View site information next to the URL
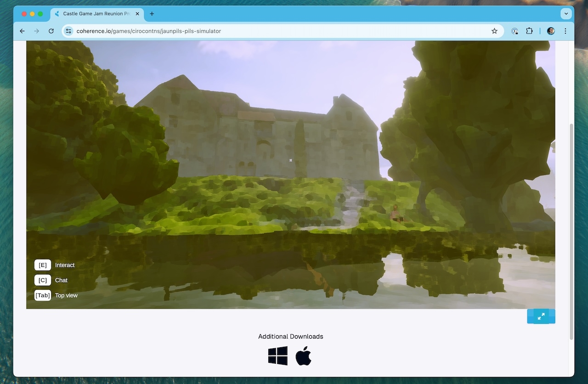 68,31
